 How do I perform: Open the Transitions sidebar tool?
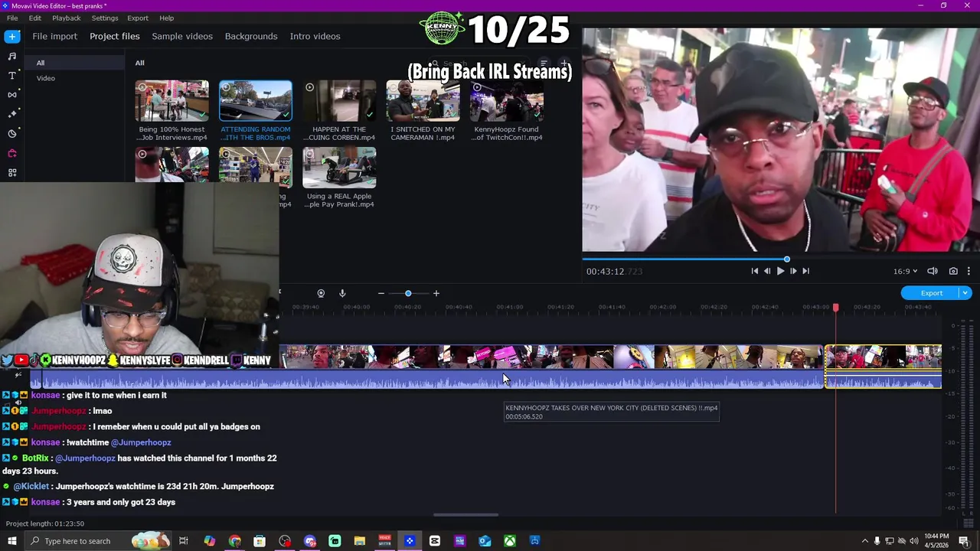(12, 95)
